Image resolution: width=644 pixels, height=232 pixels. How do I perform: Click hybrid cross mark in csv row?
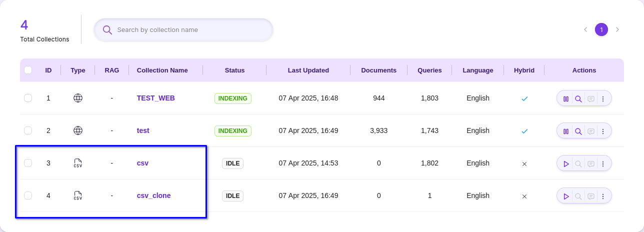524,163
